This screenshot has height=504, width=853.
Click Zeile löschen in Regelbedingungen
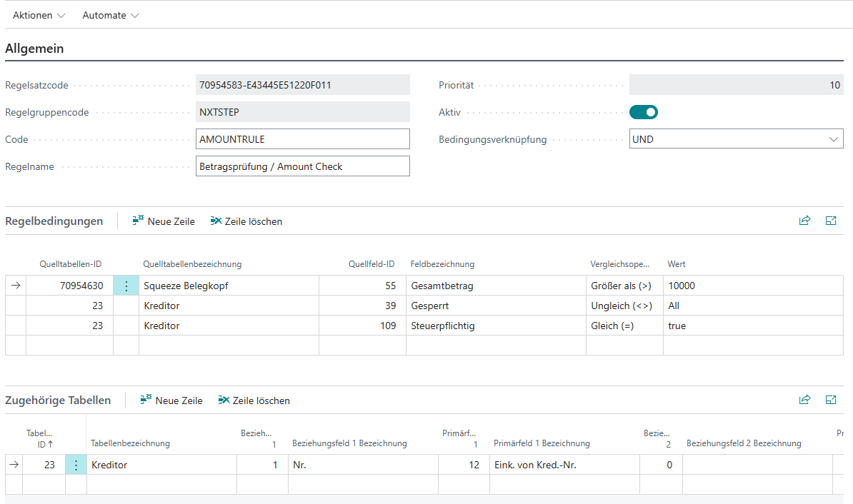click(246, 221)
